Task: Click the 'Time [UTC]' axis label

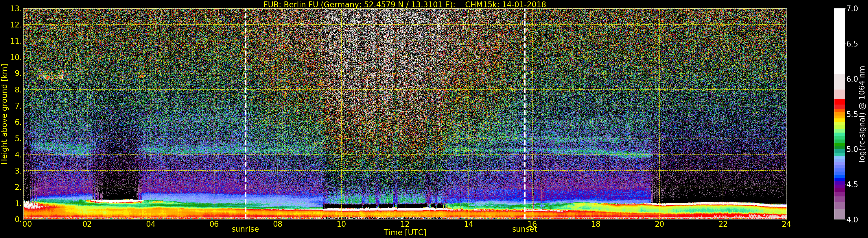Action: pos(405,233)
